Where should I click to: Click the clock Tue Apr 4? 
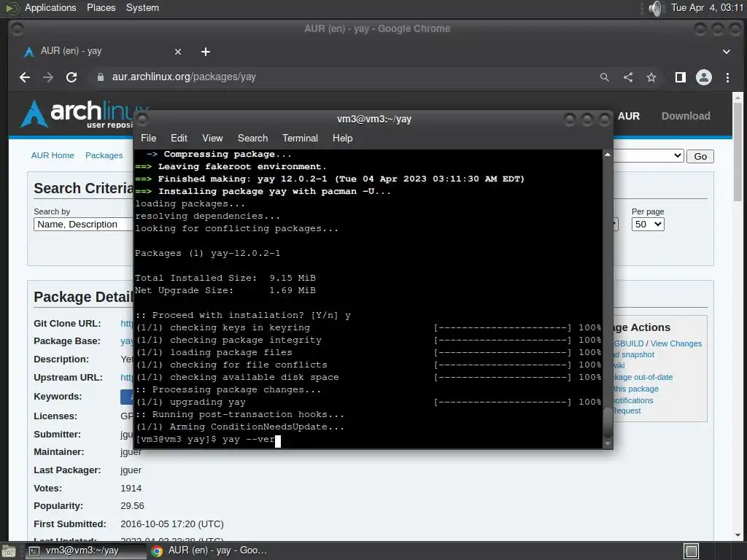click(x=706, y=7)
